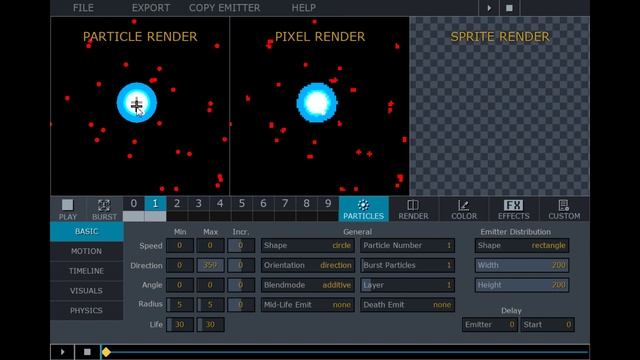Select the TIMELINE settings tab
This screenshot has height=360, width=640.
tap(87, 271)
